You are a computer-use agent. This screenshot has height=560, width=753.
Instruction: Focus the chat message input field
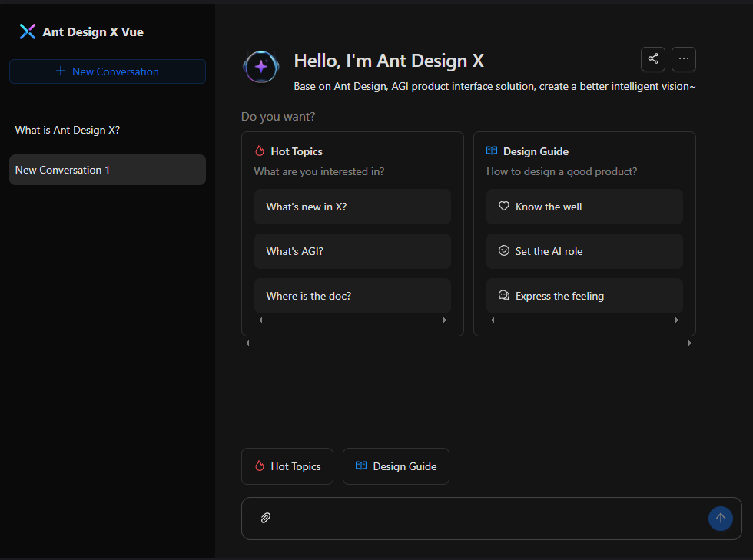coord(489,519)
